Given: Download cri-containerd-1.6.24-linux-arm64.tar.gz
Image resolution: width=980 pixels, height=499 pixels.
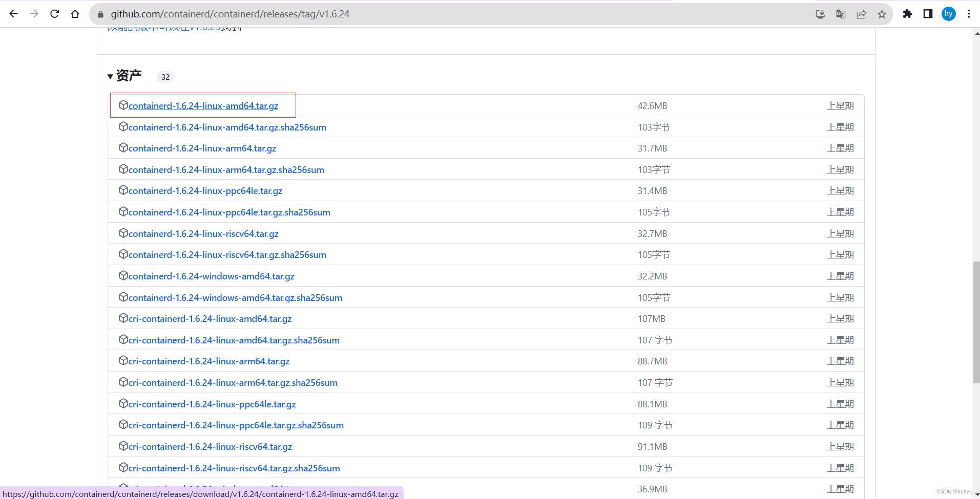Looking at the screenshot, I should [209, 361].
